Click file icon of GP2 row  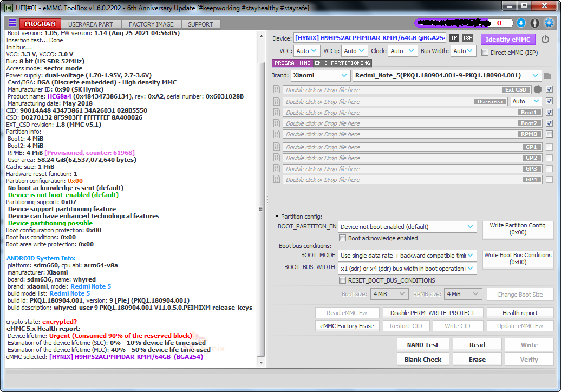pyautogui.click(x=277, y=158)
